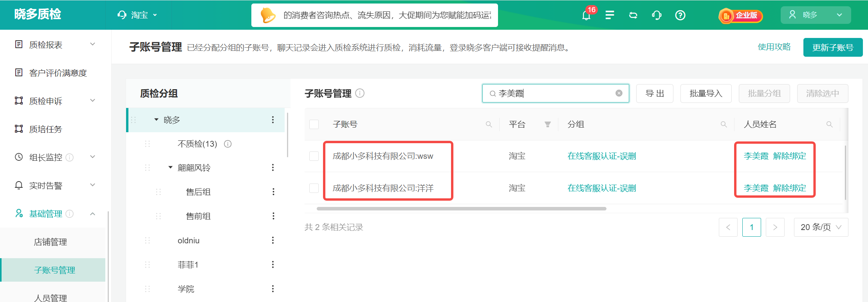Image resolution: width=868 pixels, height=302 pixels.
Task: Collapse the 晓多 tree node
Action: coord(156,120)
